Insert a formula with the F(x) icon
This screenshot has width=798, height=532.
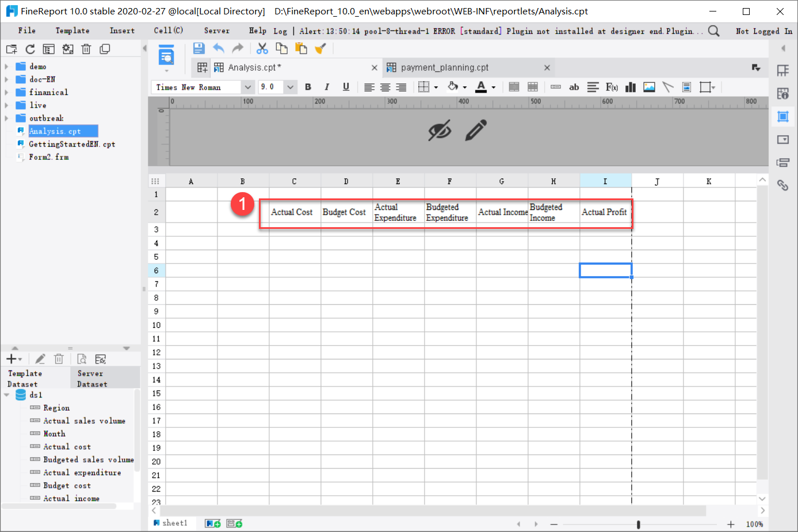(611, 87)
